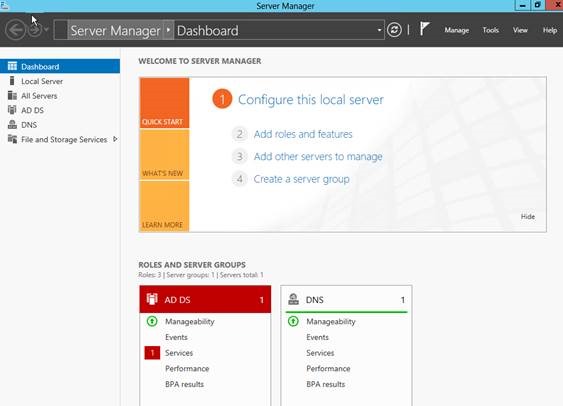Click Configure this local server link

coord(311,100)
